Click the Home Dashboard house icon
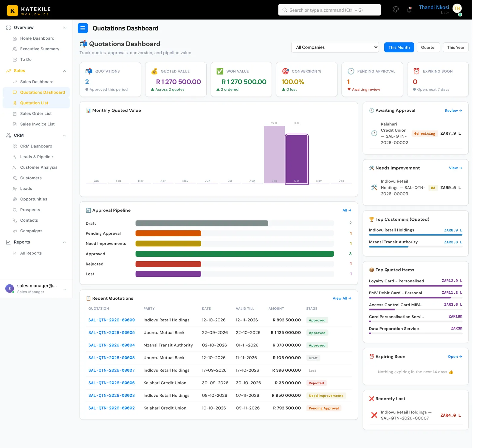 pos(15,38)
